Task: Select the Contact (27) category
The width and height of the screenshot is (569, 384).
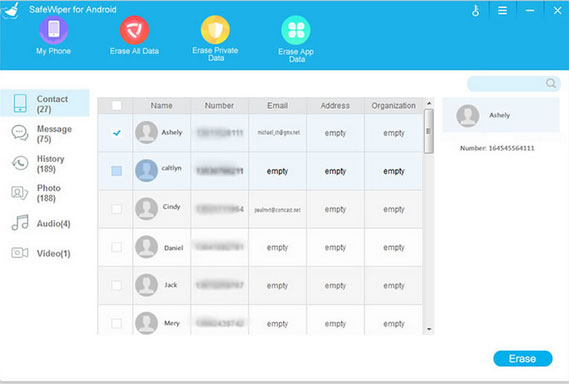Action: tap(45, 103)
